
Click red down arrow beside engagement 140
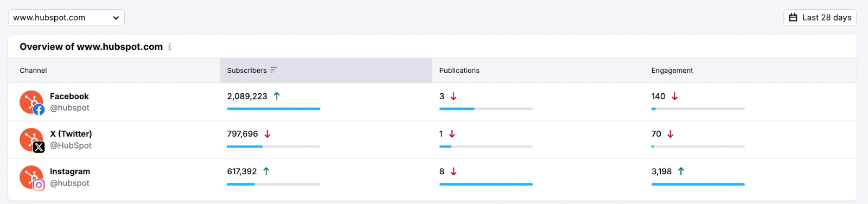pyautogui.click(x=675, y=96)
